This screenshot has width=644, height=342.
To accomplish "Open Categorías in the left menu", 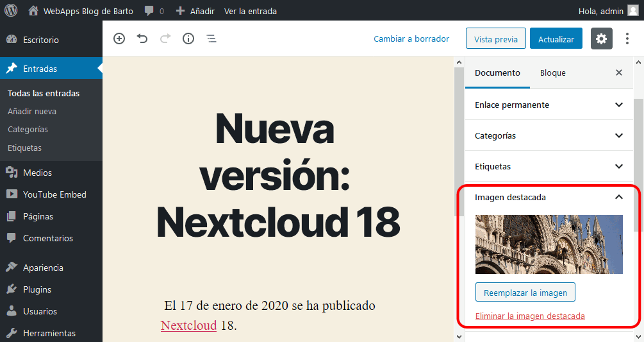I will 28,130.
